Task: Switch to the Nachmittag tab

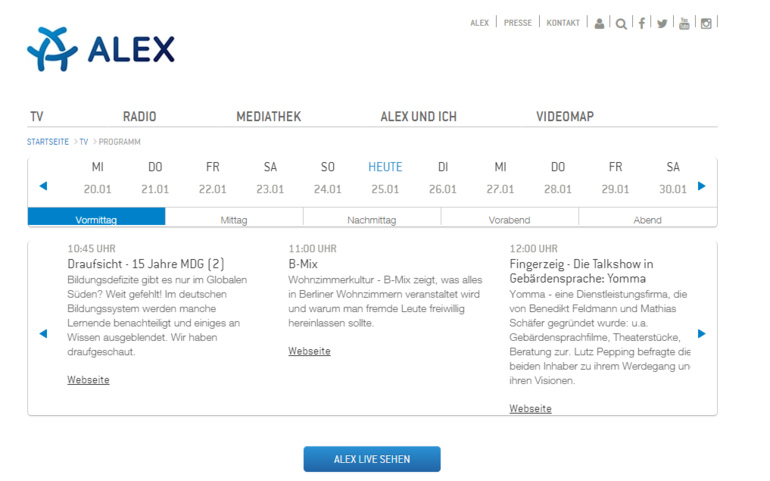Action: (372, 217)
